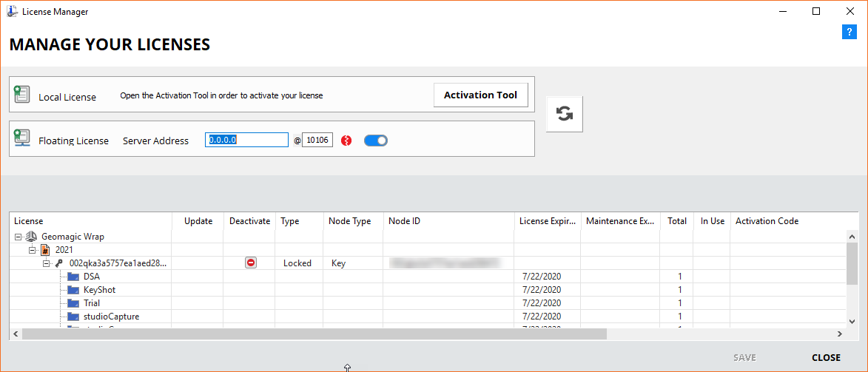Click the Node ID column header
The image size is (868, 372).
449,221
